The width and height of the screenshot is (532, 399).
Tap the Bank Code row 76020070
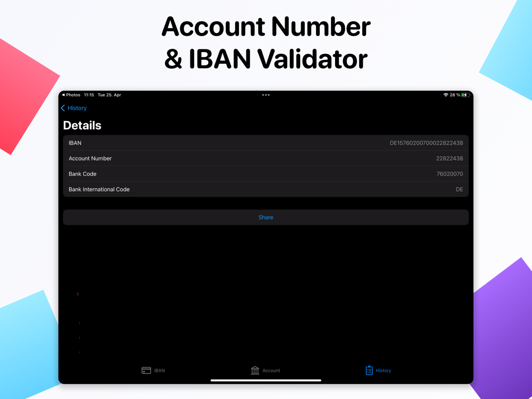click(x=265, y=174)
